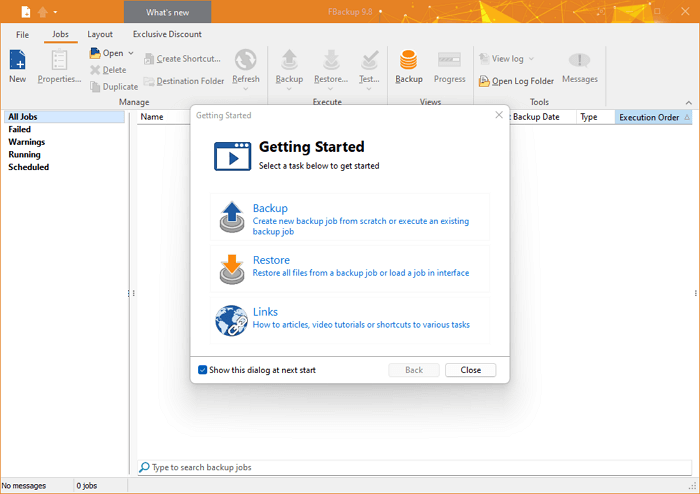Collapse the ribbon using the chevron arrow
This screenshot has width=700, height=494.
[x=688, y=102]
